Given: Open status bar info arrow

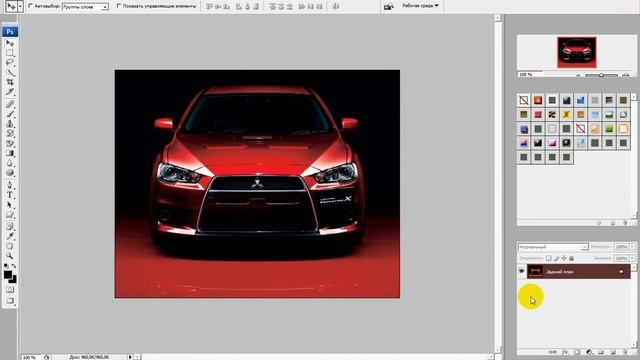Looking at the screenshot, I should (x=131, y=357).
